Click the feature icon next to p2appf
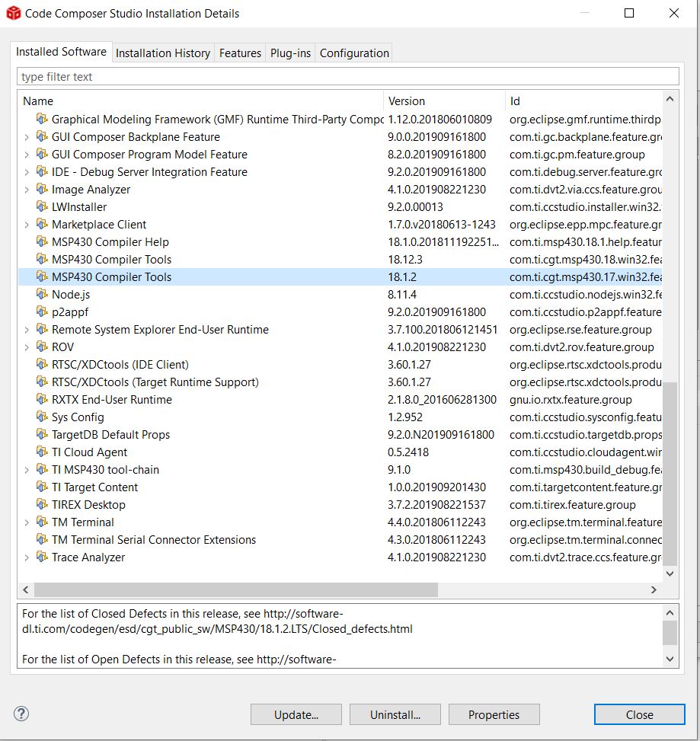The width and height of the screenshot is (700, 741). [x=42, y=311]
